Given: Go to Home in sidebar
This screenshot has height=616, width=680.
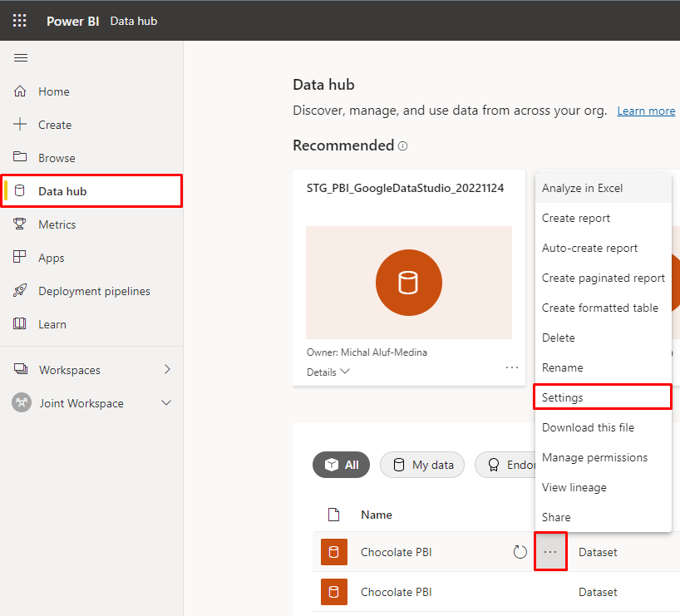Looking at the screenshot, I should (91, 91).
